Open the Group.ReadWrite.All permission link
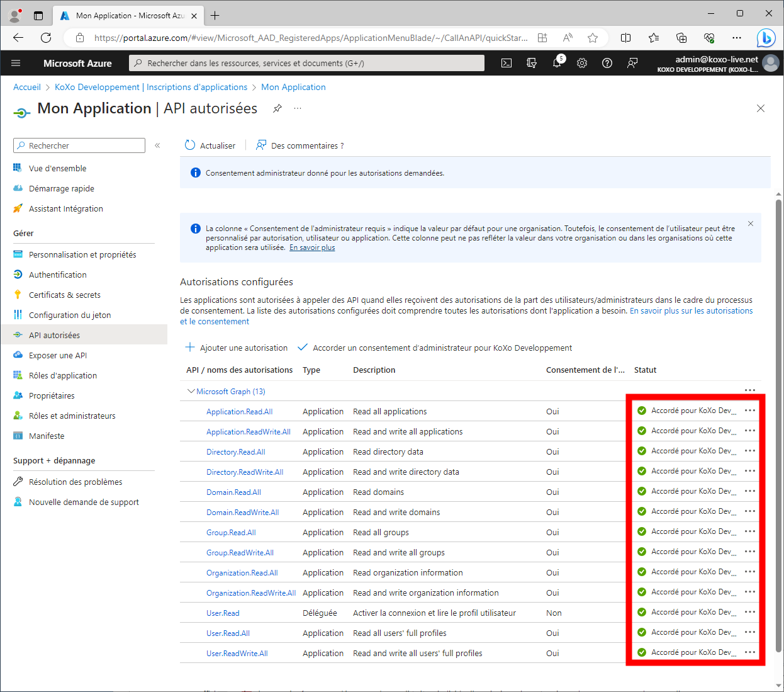 [x=240, y=553]
